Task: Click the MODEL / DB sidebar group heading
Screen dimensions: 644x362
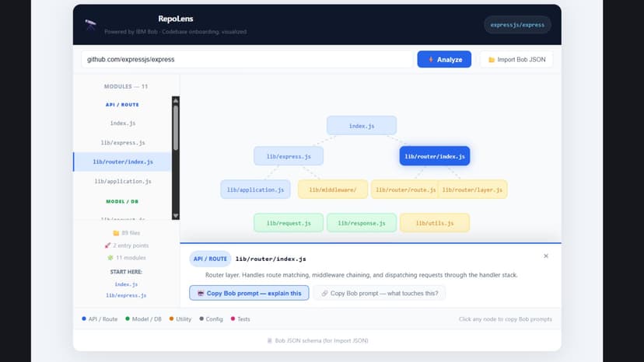Action: (x=122, y=201)
